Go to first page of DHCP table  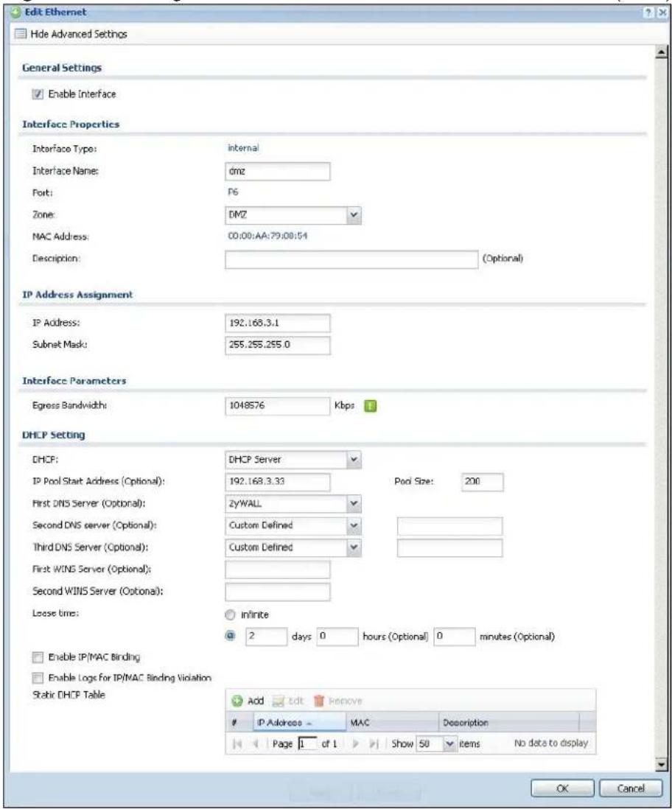click(237, 744)
